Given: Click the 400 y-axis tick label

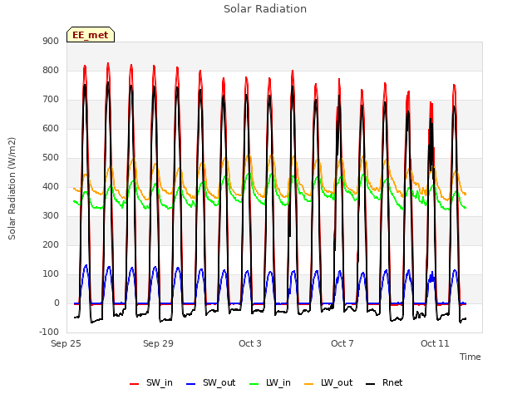Looking at the screenshot, I should [51, 186].
